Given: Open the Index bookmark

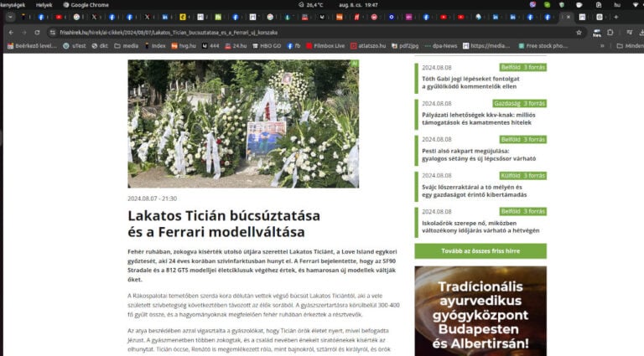Looking at the screenshot, I should (x=155, y=46).
